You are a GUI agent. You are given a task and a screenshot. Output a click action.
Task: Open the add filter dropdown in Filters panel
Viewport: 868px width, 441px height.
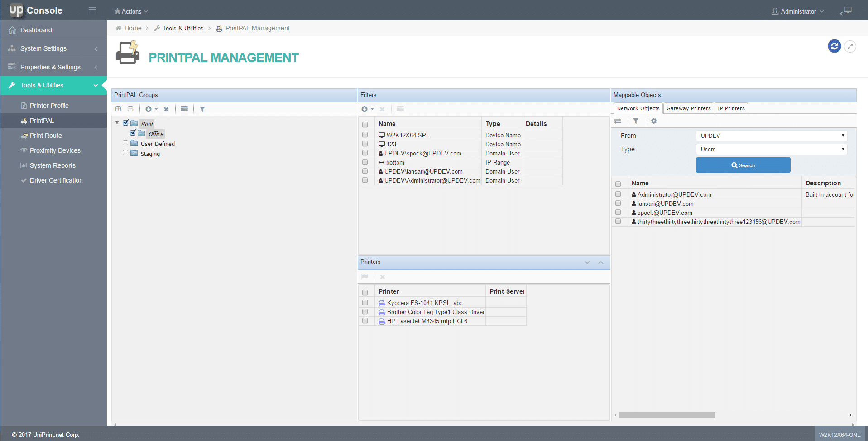[367, 109]
